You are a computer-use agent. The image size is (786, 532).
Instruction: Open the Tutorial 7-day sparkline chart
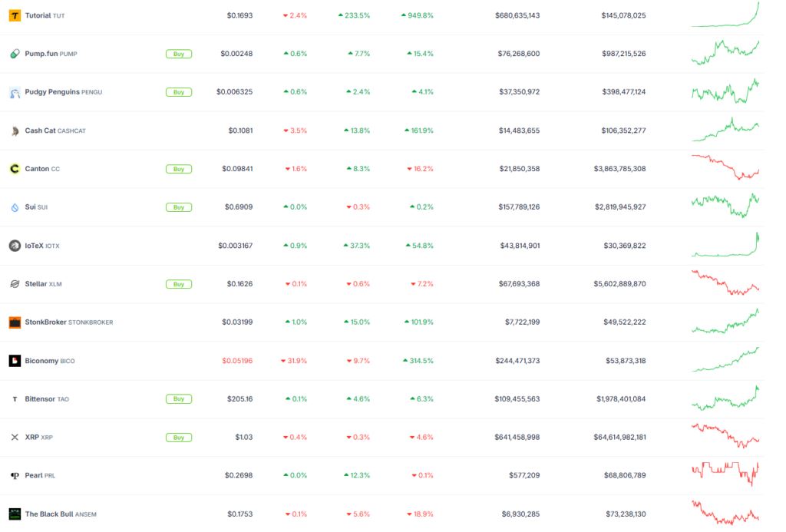coord(725,14)
